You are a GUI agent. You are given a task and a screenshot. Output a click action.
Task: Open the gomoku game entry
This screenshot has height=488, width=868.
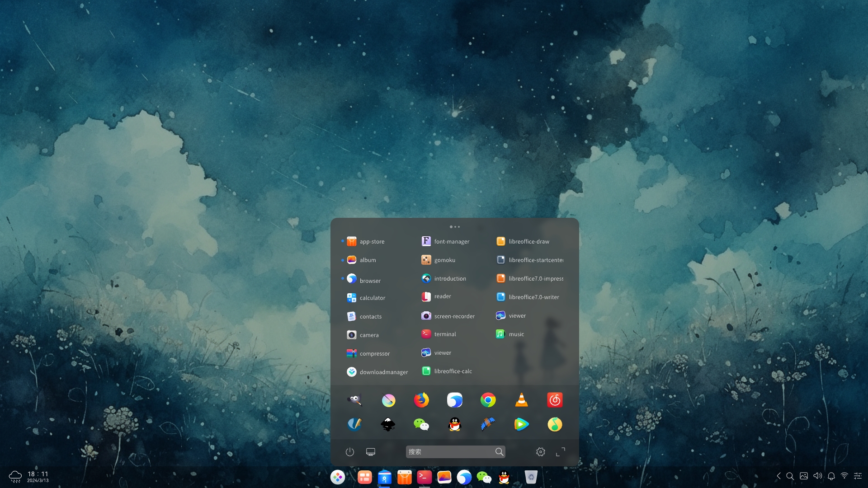click(x=438, y=260)
